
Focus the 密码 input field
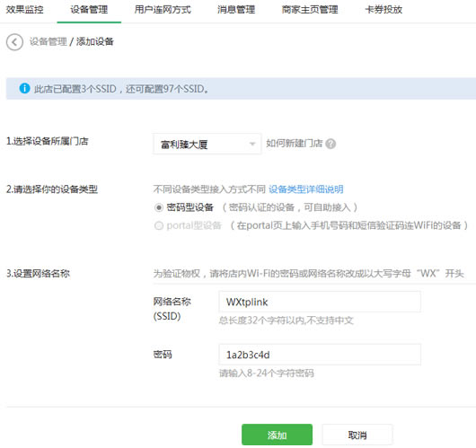(x=320, y=355)
